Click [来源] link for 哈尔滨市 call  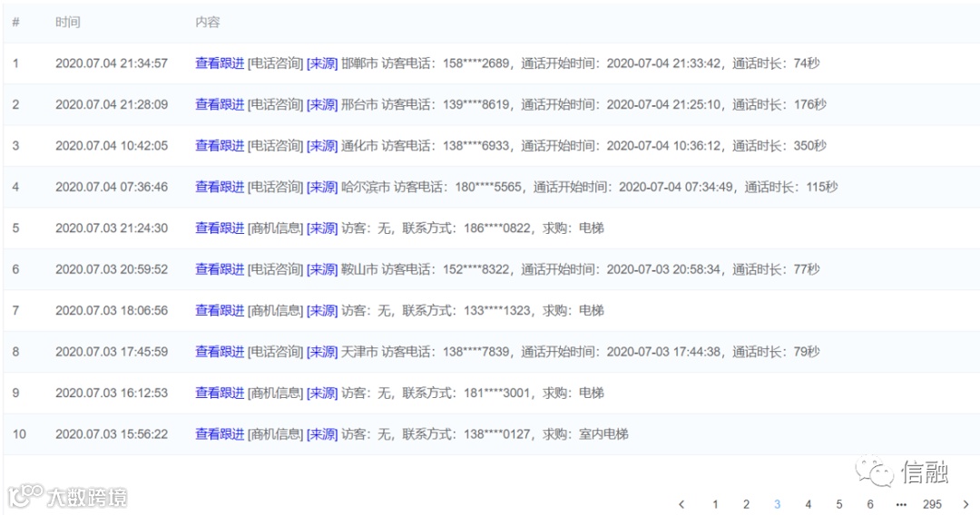pyautogui.click(x=322, y=187)
